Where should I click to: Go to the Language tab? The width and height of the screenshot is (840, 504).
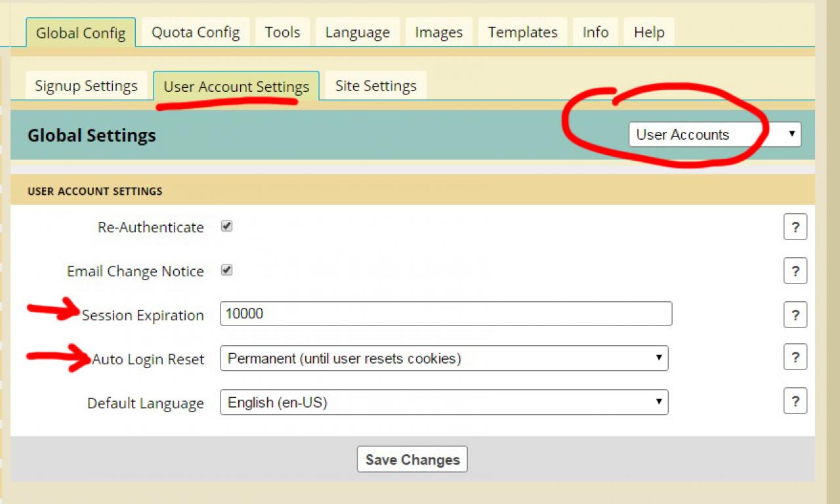click(357, 32)
